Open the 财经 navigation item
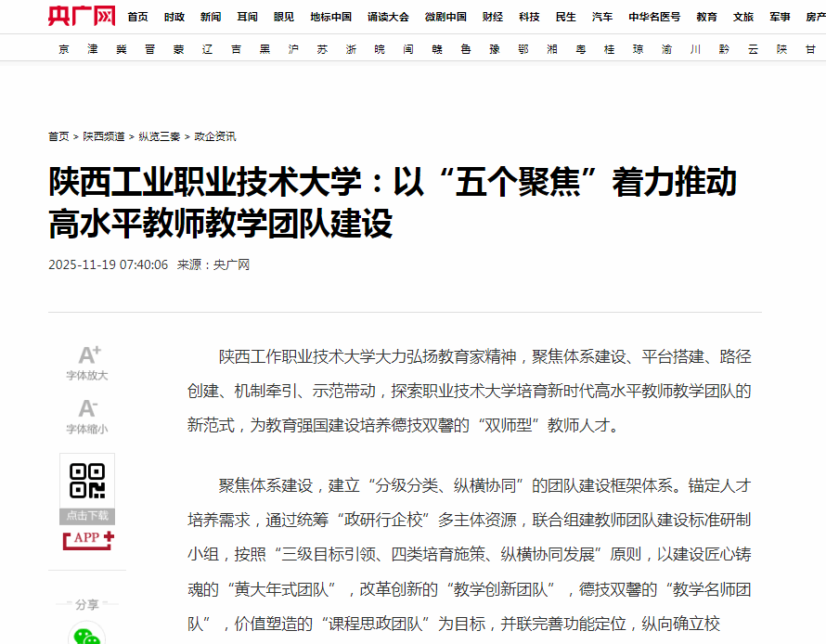The image size is (826, 644). coord(493,17)
